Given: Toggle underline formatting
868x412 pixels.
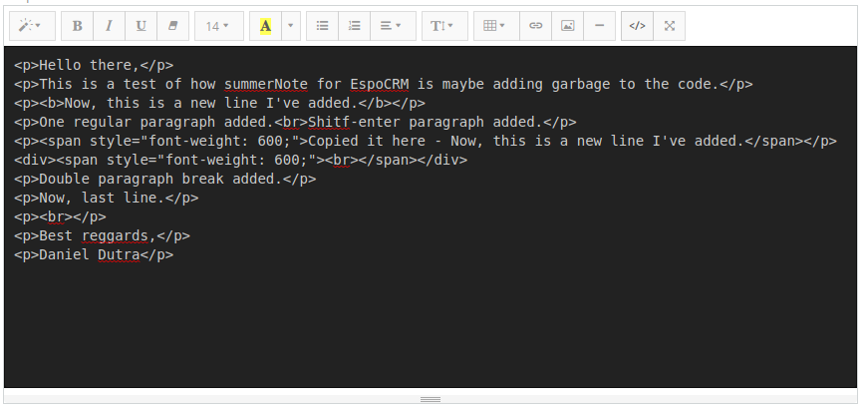Looking at the screenshot, I should point(141,26).
